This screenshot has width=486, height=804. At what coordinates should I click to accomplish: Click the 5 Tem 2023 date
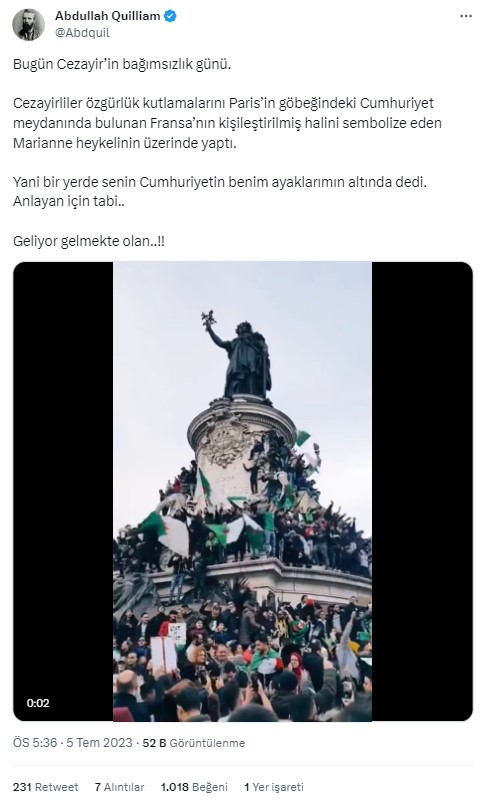99,742
